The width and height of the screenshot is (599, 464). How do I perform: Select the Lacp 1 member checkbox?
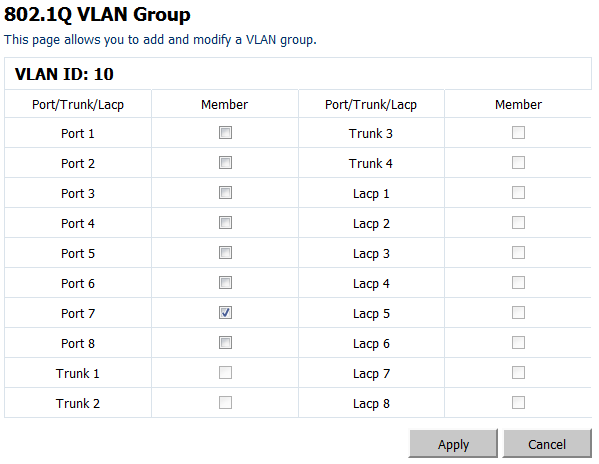[x=518, y=192]
